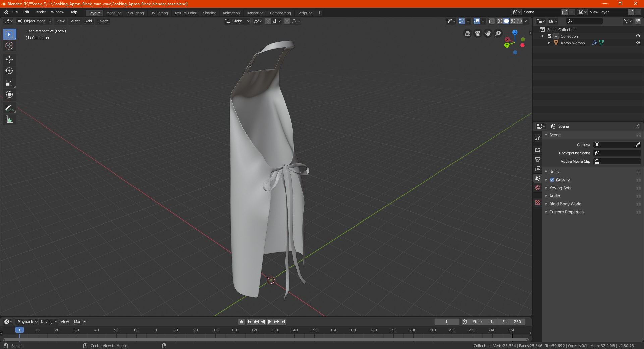Click the play animation button

(x=269, y=322)
